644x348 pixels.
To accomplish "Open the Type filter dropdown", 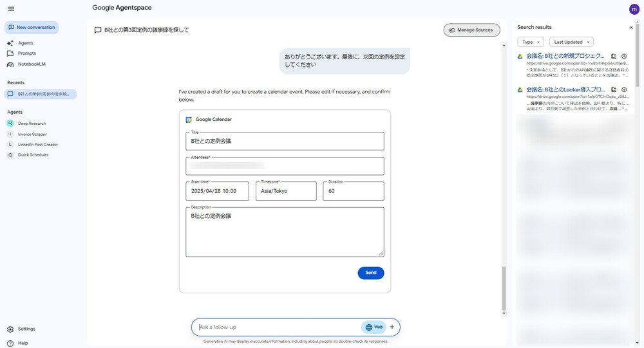I will tap(531, 42).
